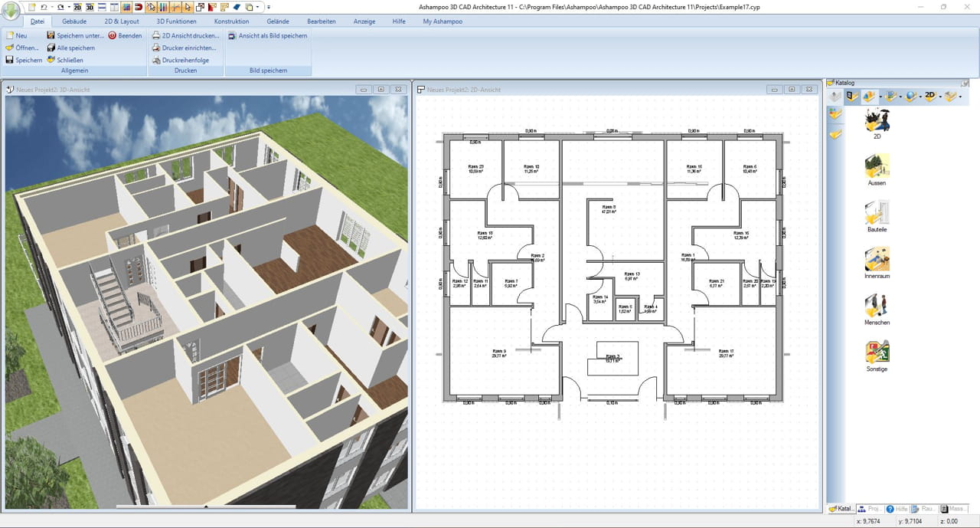Viewport: 980px width, 528px height.
Task: Select the Innenraum catalog category
Action: [876, 262]
